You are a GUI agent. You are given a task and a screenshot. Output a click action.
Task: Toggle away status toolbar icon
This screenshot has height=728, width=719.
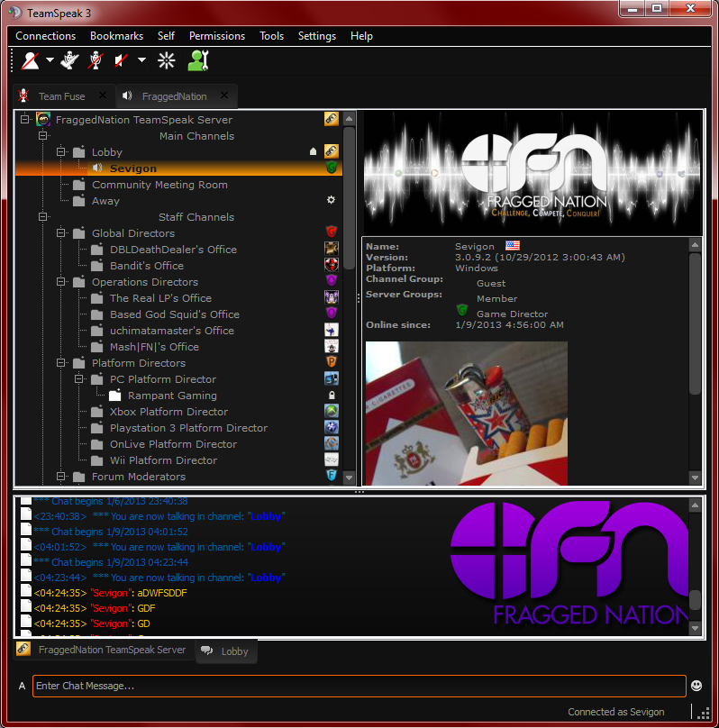pyautogui.click(x=30, y=61)
